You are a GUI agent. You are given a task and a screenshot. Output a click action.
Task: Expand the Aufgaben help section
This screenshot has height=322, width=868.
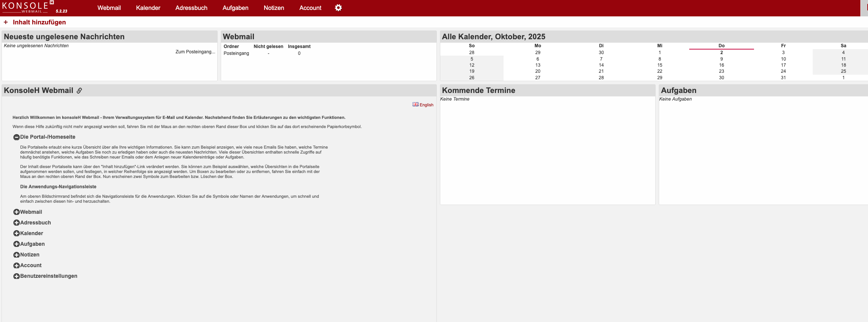click(16, 244)
